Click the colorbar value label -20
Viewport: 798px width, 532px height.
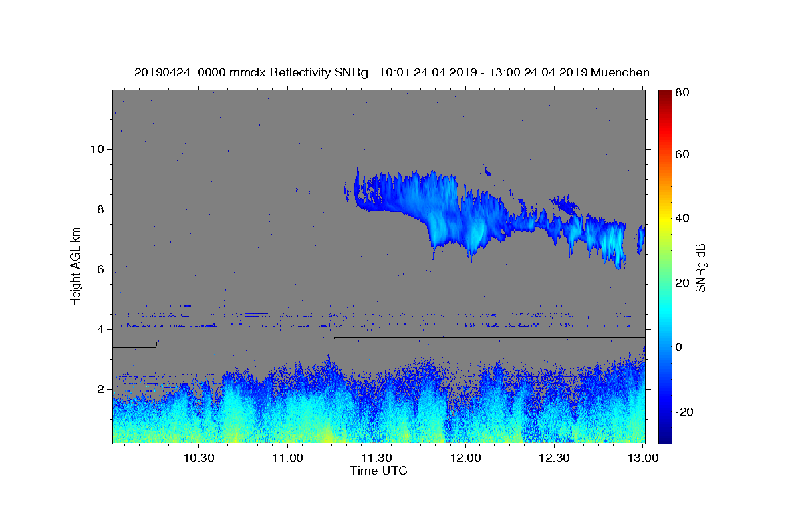click(684, 412)
